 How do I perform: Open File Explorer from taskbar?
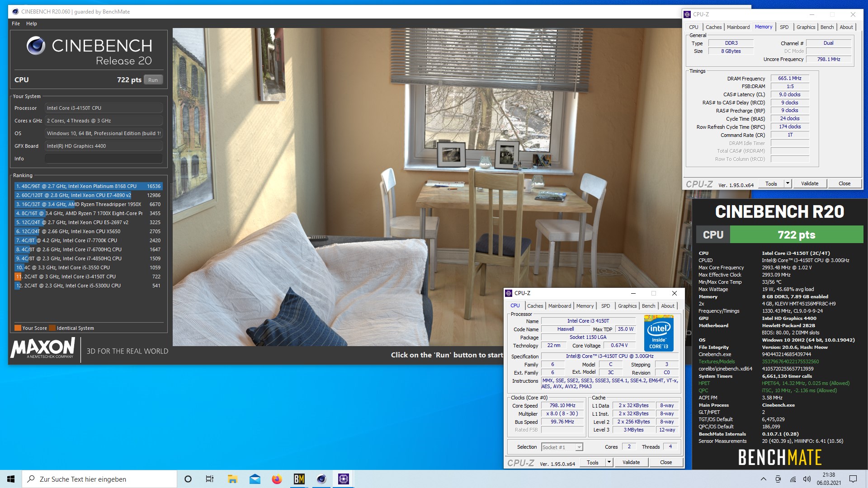(232, 479)
